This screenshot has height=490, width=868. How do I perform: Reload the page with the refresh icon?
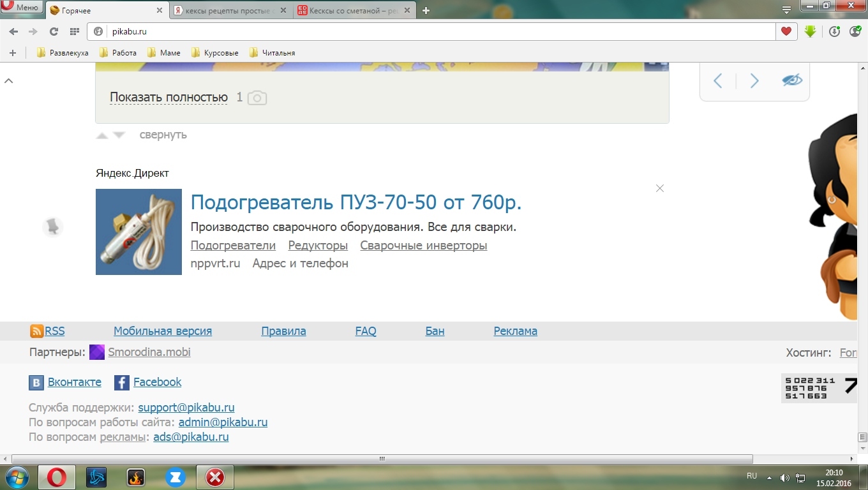[54, 31]
